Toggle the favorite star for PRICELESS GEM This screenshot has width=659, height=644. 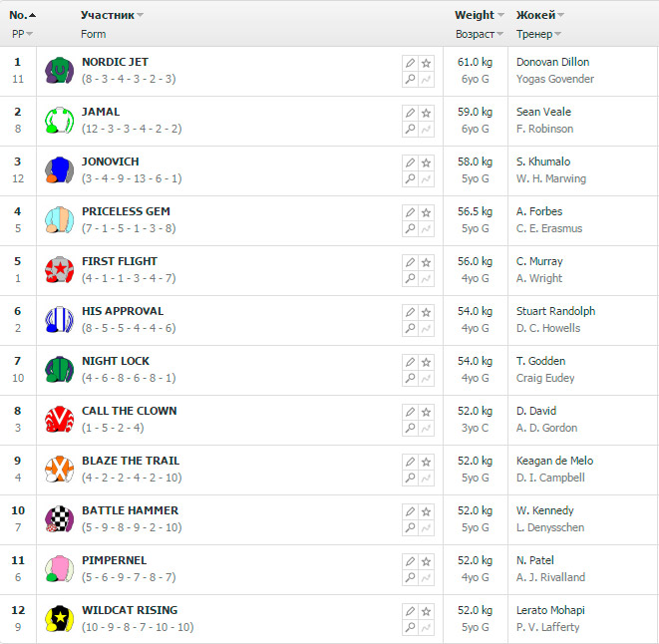click(427, 212)
